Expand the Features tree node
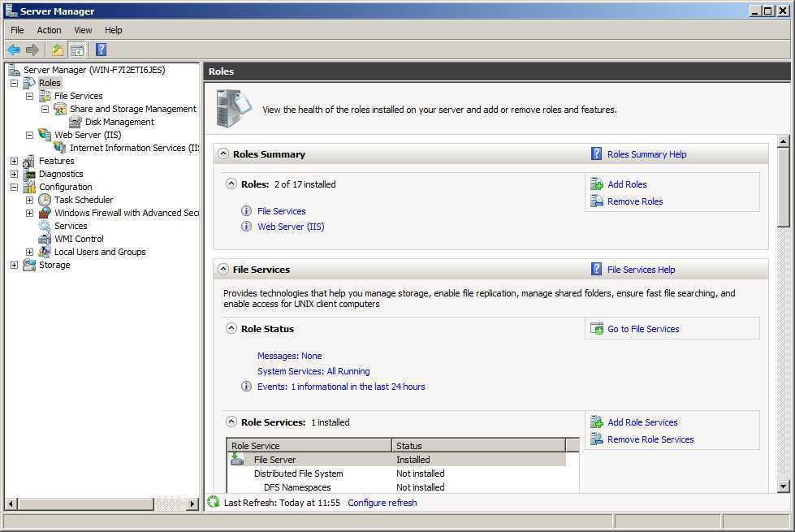The height and width of the screenshot is (532, 795). tap(14, 161)
